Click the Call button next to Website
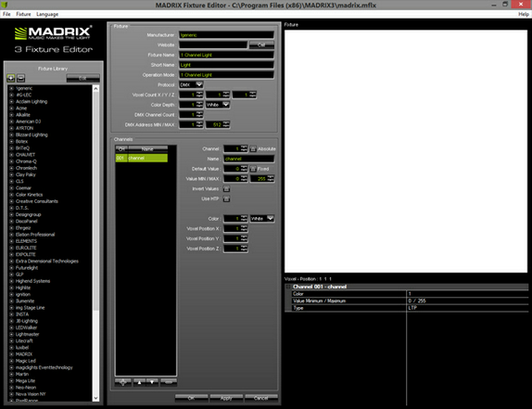The width and height of the screenshot is (532, 409). coord(261,45)
